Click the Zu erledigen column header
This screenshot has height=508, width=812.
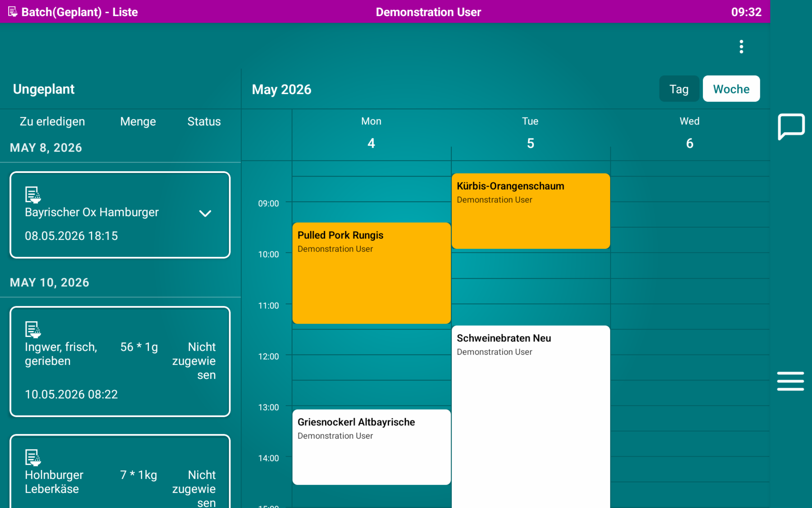pos(52,121)
